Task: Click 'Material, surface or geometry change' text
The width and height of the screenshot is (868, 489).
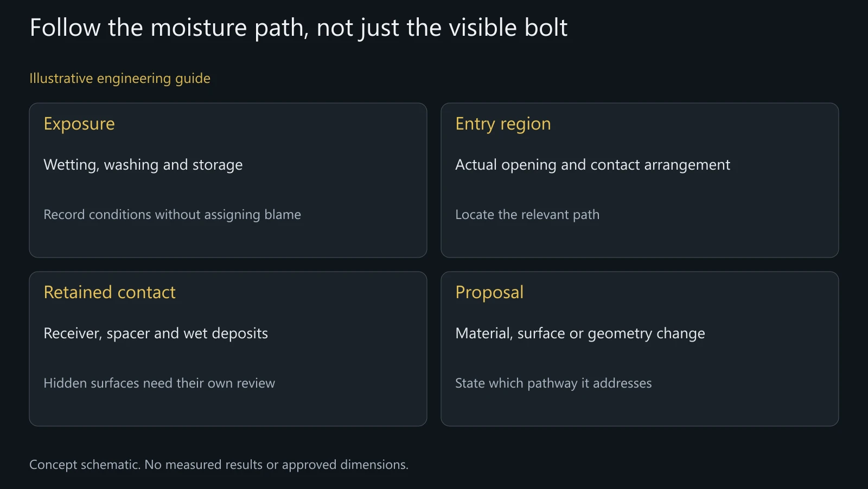Action: (580, 333)
